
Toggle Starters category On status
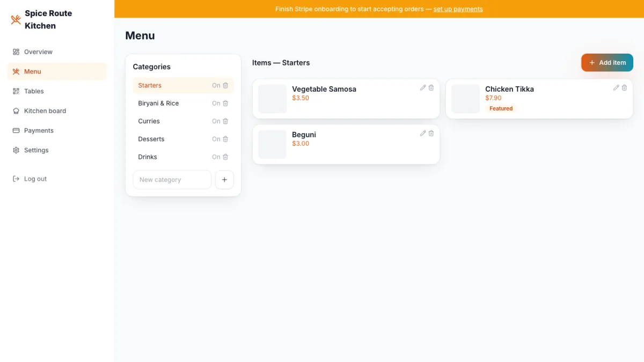[x=216, y=85]
